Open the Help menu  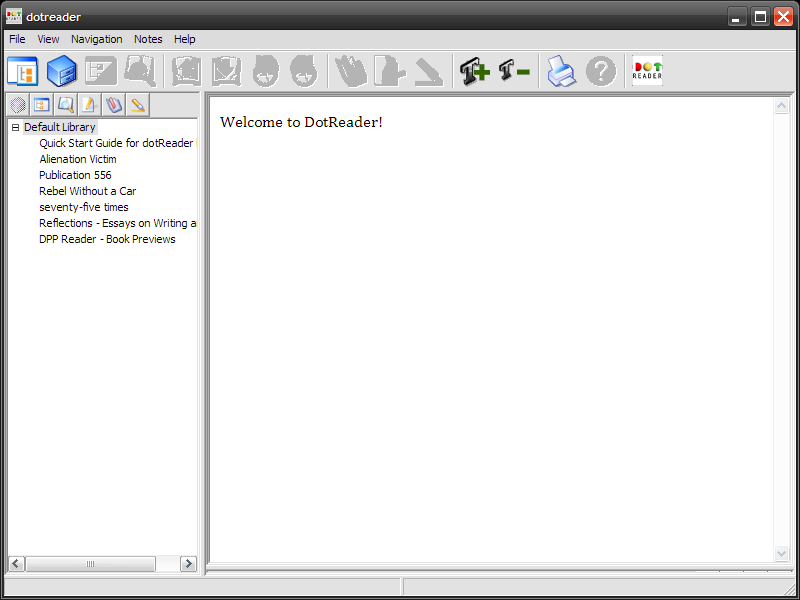(x=184, y=39)
